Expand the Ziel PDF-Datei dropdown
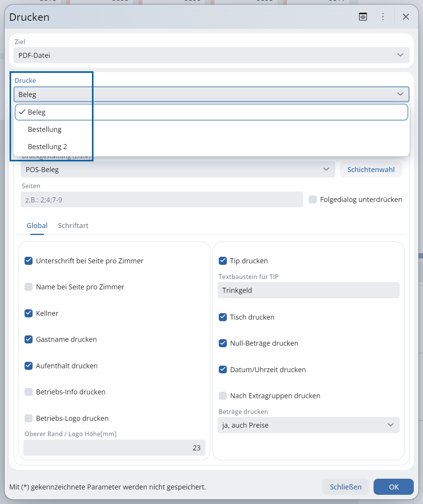 [x=211, y=55]
